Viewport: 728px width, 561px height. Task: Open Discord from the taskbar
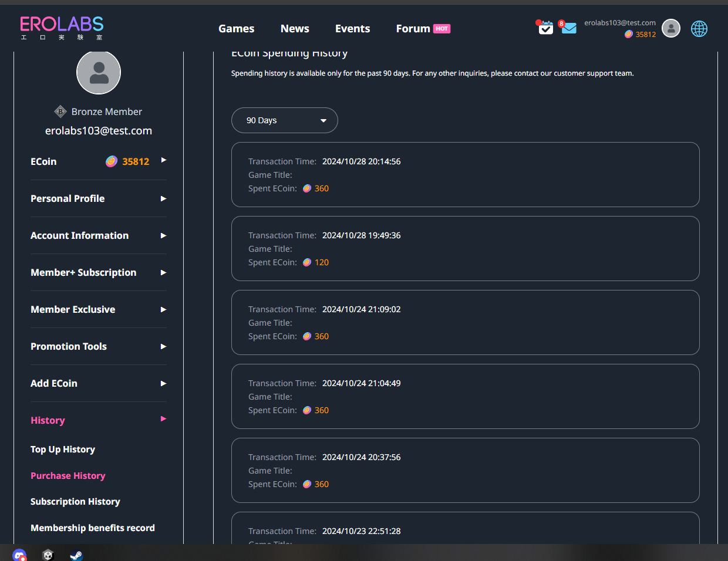pyautogui.click(x=19, y=555)
